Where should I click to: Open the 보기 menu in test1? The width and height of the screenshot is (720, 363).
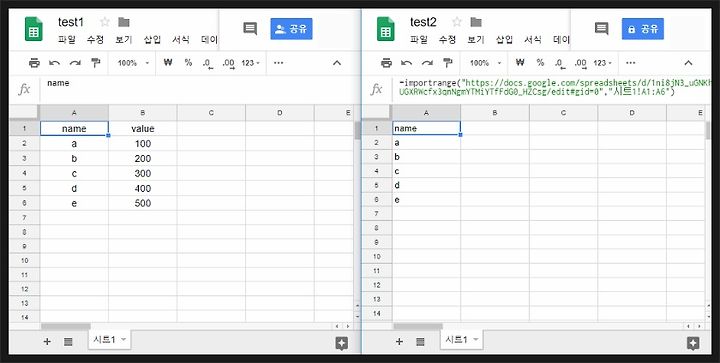[x=124, y=39]
